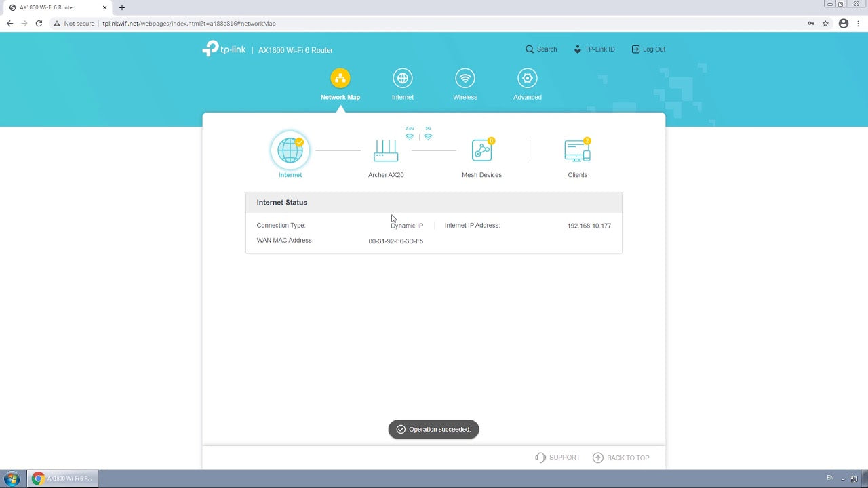The height and width of the screenshot is (488, 868).
Task: View the Clients icon on the map
Action: tap(577, 150)
